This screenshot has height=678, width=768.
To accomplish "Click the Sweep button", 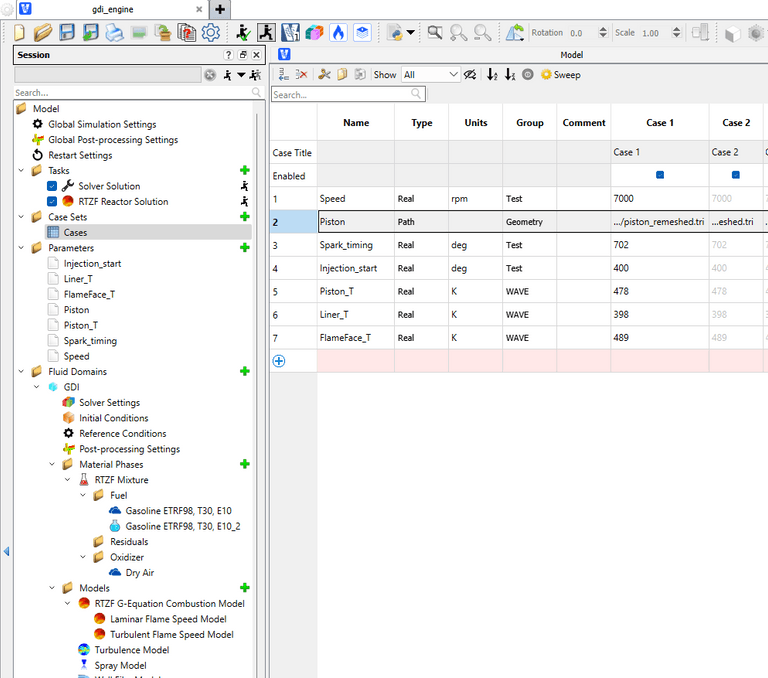I will coord(560,75).
